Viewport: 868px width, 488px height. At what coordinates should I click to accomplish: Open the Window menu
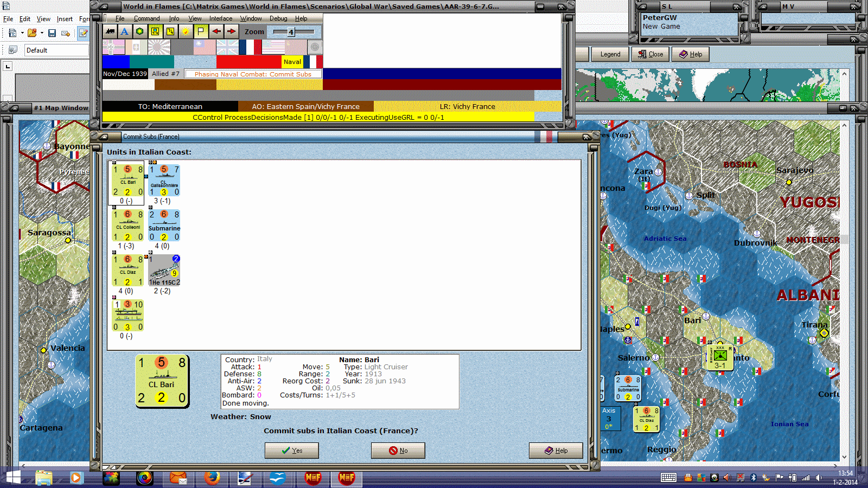(x=251, y=18)
